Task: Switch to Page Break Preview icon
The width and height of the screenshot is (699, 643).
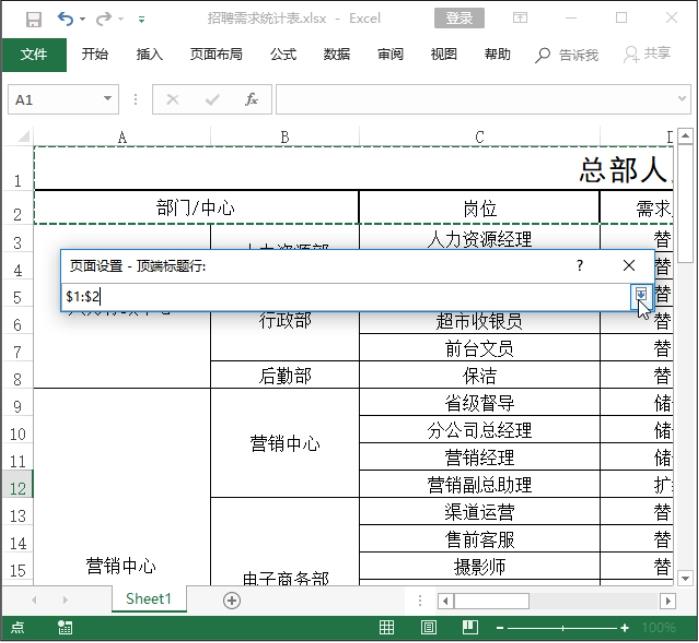Action: [x=469, y=627]
